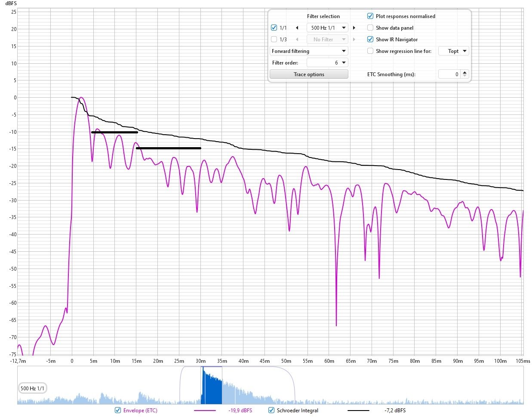Open the 500 Hz 1/1 filter dropdown
This screenshot has width=532, height=417.
pos(327,28)
